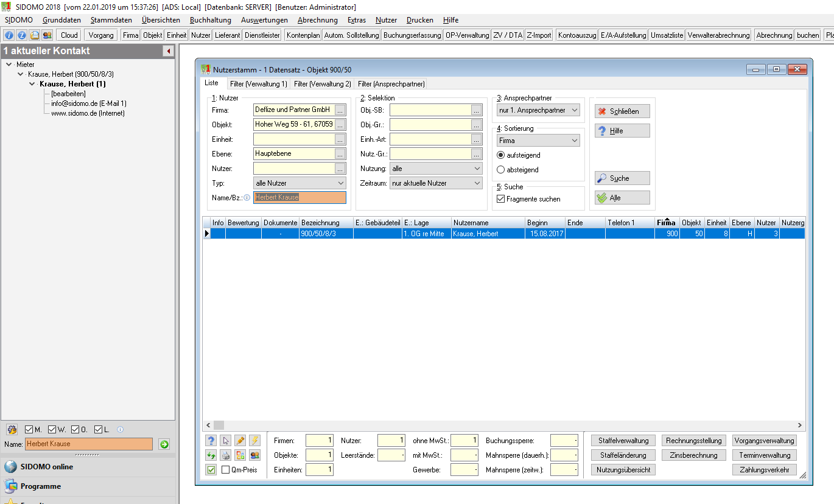Screen dimensions: 834x504
Task: Open the Nutzung dropdown
Action: click(436, 169)
